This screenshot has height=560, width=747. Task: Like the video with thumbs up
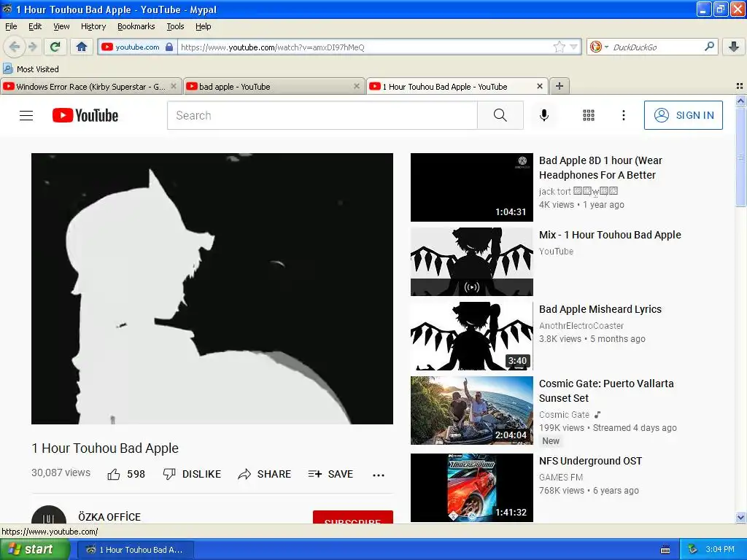[x=125, y=474]
